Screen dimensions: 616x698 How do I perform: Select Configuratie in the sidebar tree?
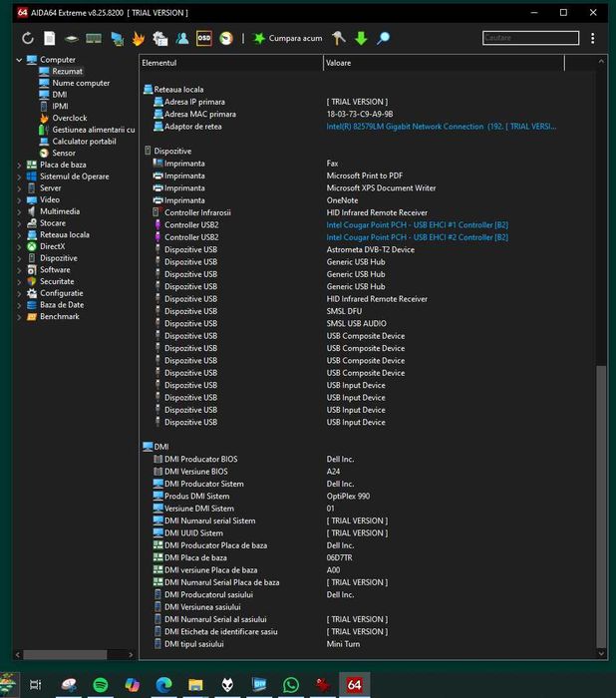click(61, 293)
